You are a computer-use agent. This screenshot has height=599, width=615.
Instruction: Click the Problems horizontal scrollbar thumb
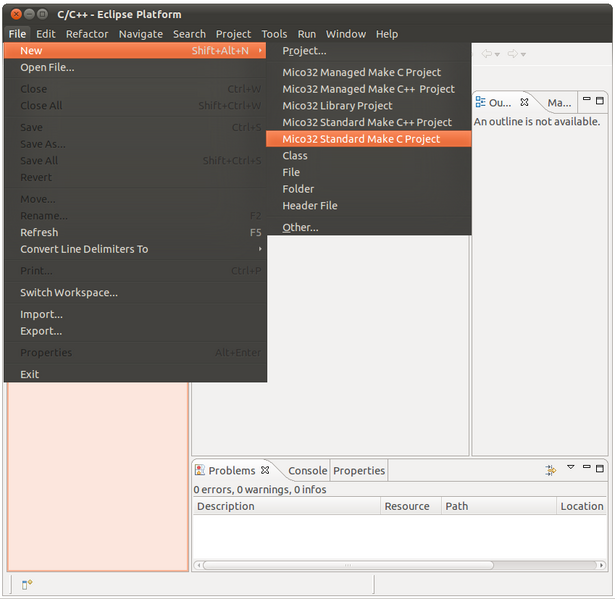(x=348, y=565)
